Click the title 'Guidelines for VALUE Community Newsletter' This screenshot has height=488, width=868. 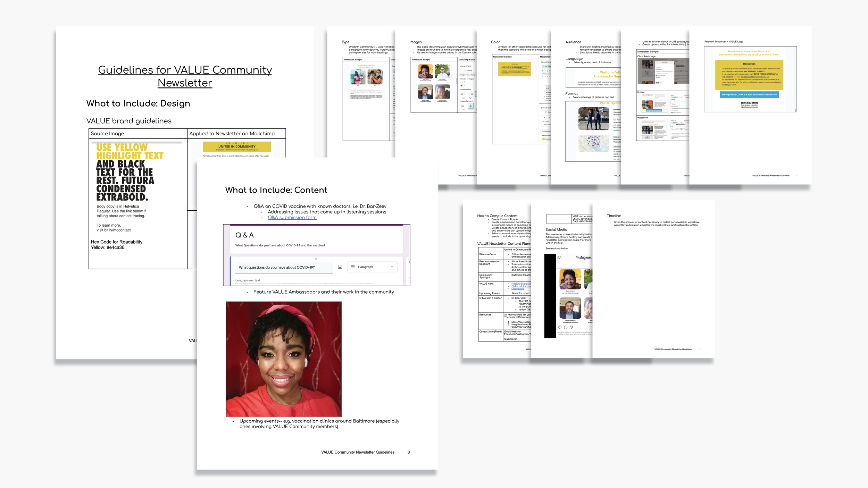tap(185, 76)
